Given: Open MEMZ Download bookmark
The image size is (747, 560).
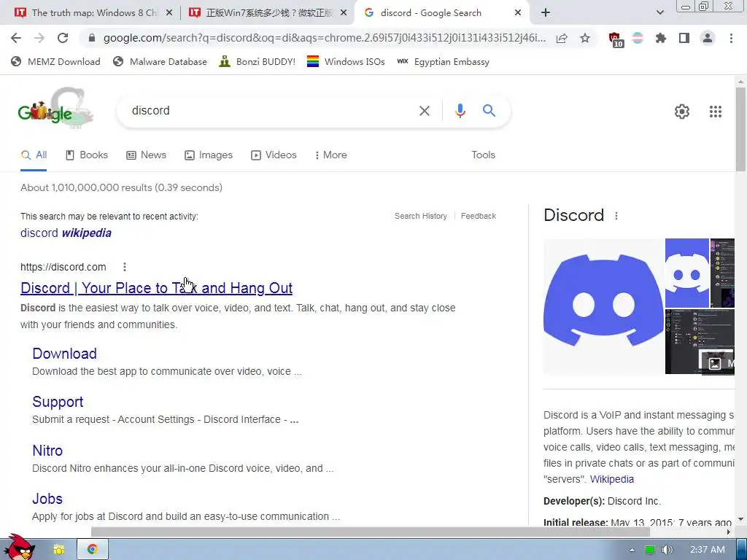Looking at the screenshot, I should click(x=55, y=61).
